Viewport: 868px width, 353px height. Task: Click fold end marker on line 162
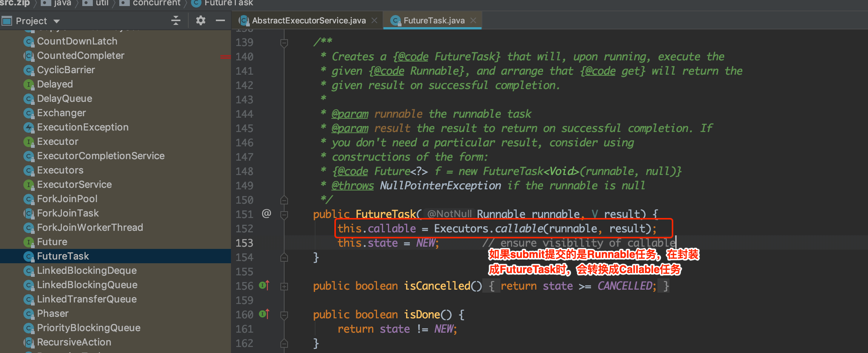point(284,343)
